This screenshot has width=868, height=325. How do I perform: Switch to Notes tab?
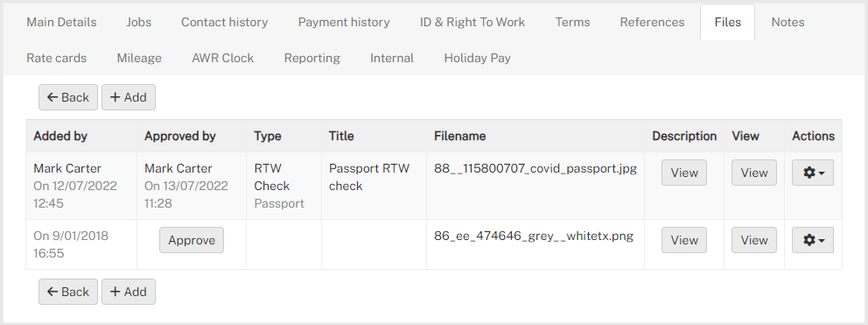coord(787,22)
